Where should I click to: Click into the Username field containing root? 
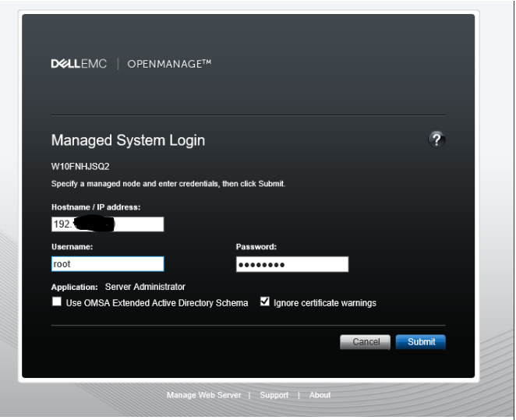coord(108,264)
